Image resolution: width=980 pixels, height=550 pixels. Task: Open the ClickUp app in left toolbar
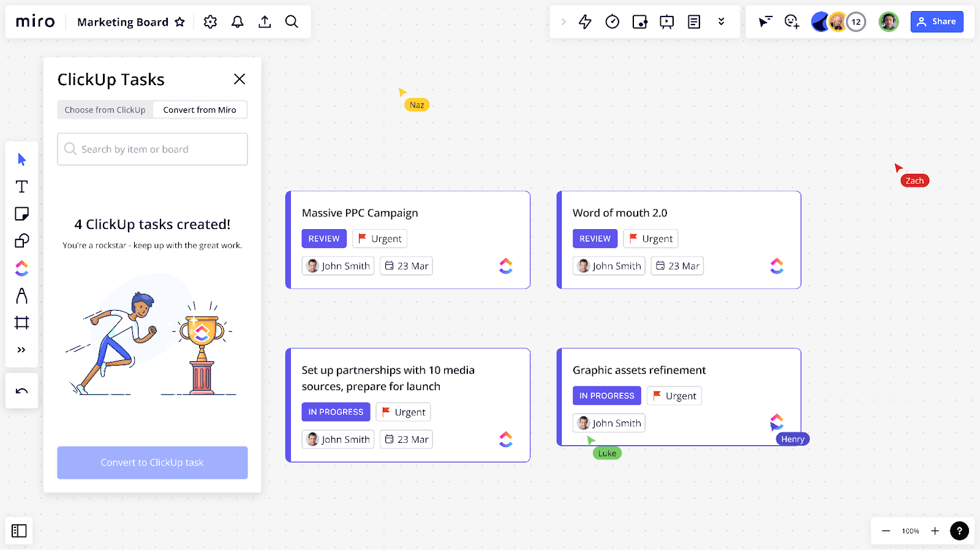point(22,268)
